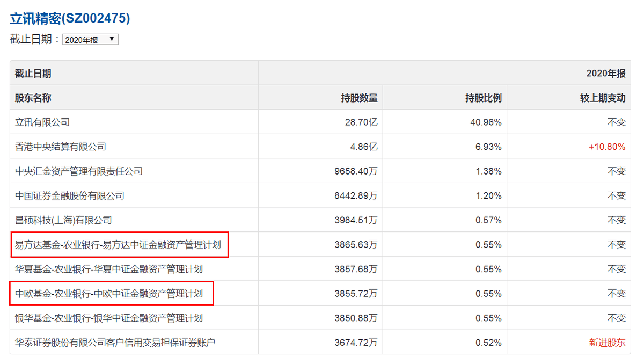Click the red 新进股东 change label

(608, 343)
